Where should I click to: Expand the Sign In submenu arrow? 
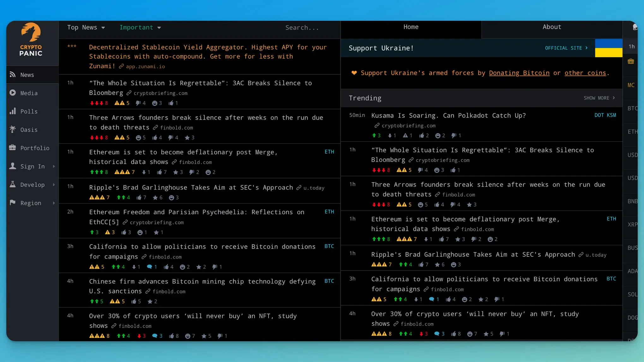tap(54, 166)
